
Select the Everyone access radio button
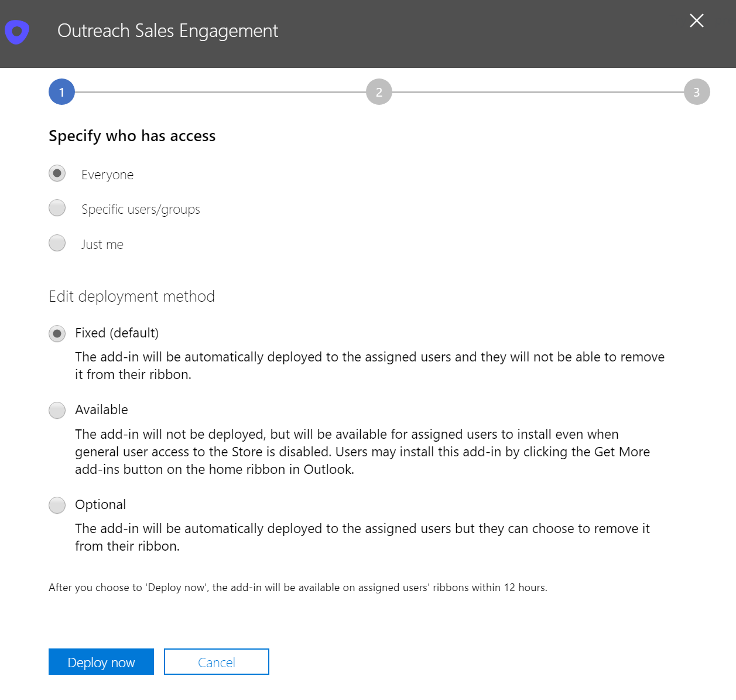57,173
